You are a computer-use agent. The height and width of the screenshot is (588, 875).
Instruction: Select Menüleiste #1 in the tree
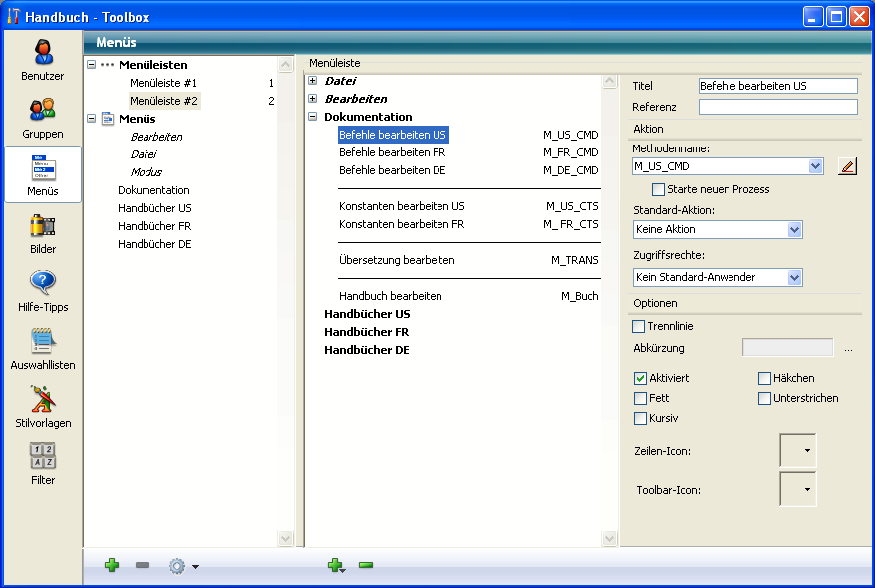coord(163,83)
